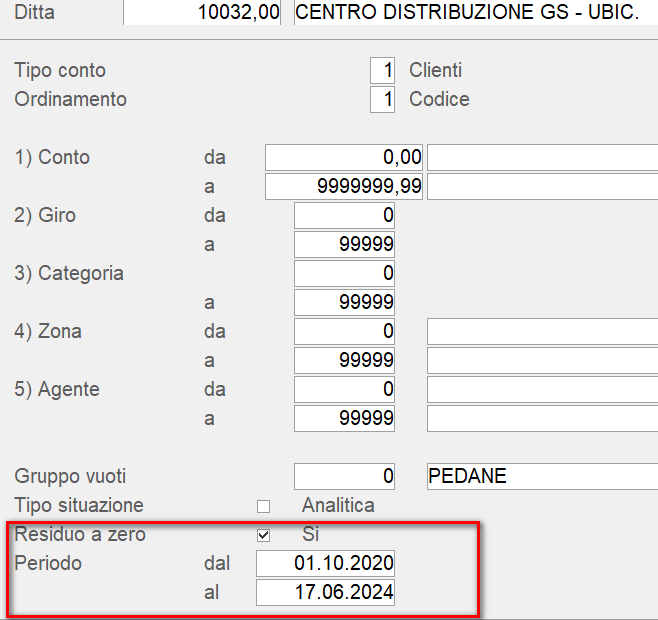Click the Periodo 'dal' date 01.10.2020
658x620 pixels.
pos(326,564)
